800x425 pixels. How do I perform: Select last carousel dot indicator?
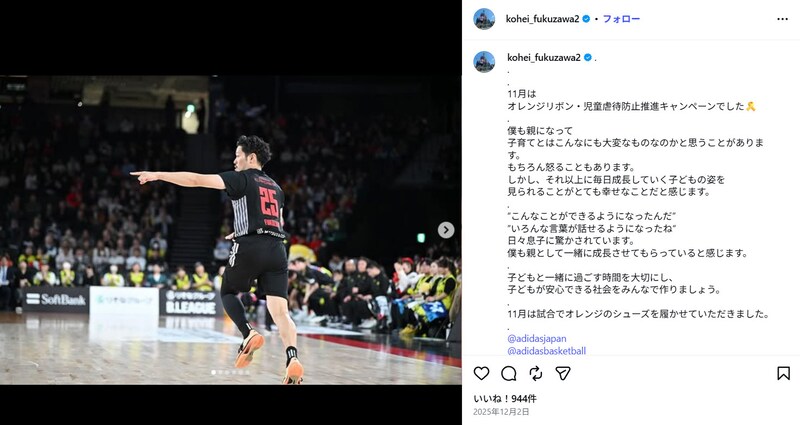click(x=247, y=372)
